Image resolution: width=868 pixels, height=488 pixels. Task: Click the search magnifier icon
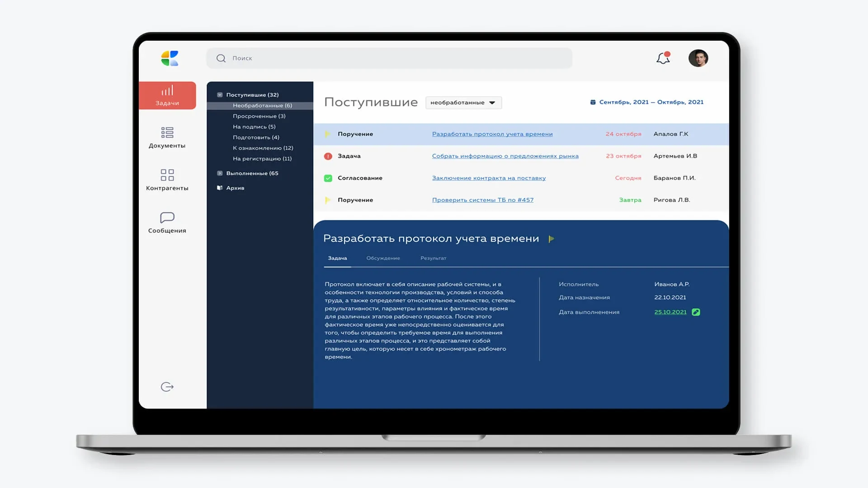pyautogui.click(x=221, y=58)
